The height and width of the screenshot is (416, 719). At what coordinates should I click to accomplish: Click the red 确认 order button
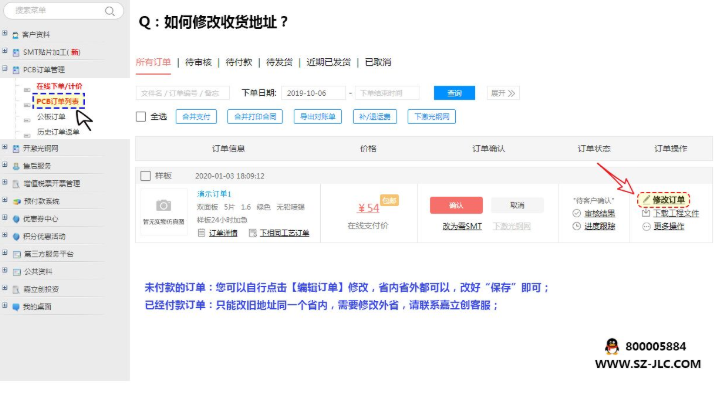[x=457, y=204]
